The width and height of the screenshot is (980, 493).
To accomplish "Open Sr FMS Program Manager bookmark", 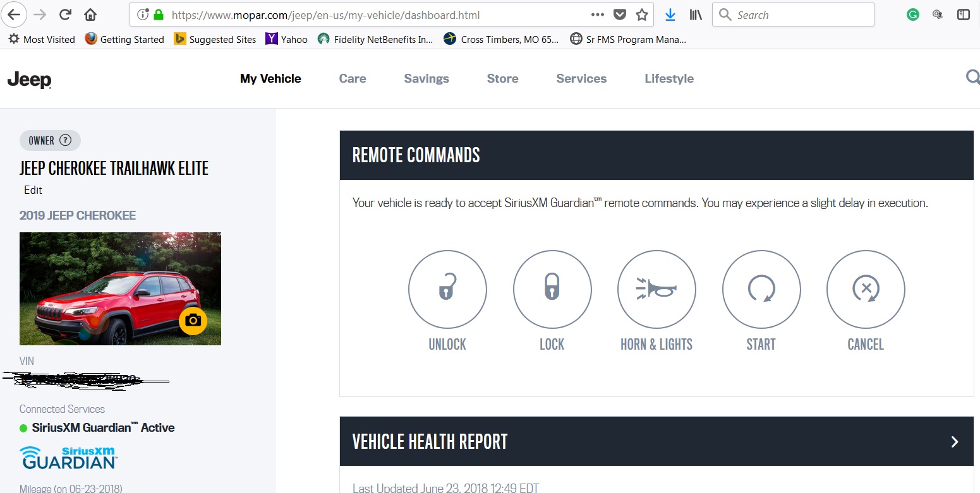I will [628, 39].
